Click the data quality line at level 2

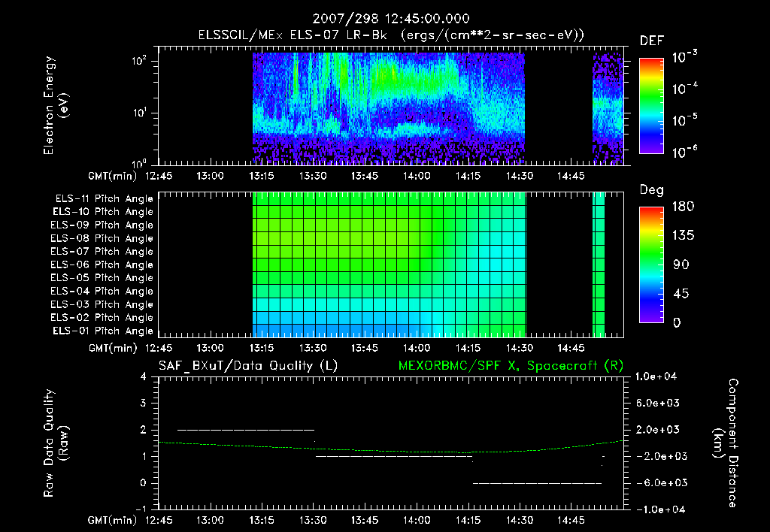246,430
